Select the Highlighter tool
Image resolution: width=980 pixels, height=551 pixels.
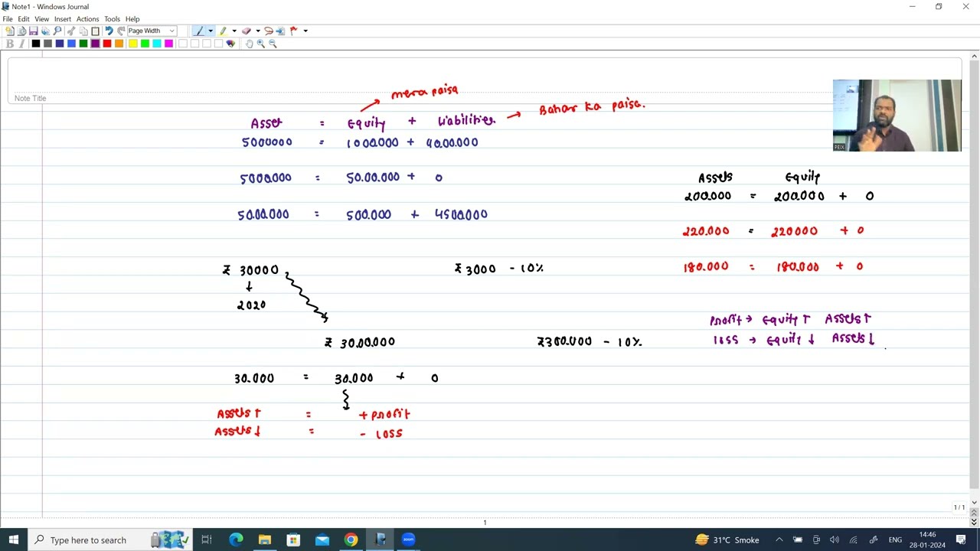[222, 31]
